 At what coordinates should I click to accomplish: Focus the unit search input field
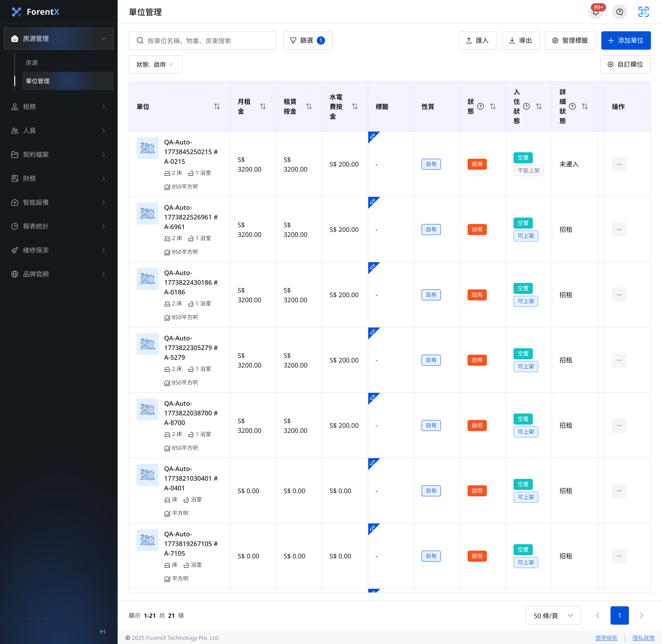(x=202, y=40)
